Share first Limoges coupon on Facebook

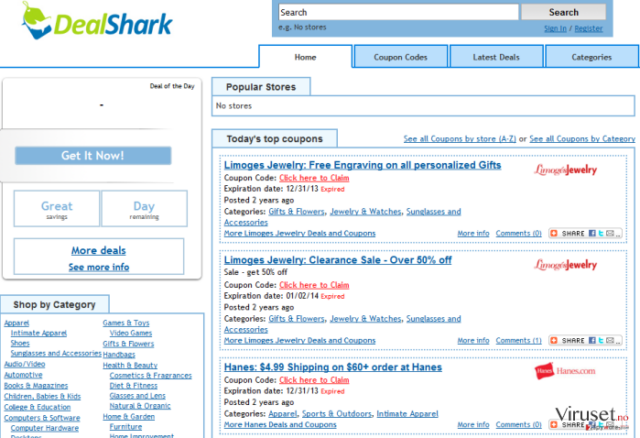[x=592, y=233]
